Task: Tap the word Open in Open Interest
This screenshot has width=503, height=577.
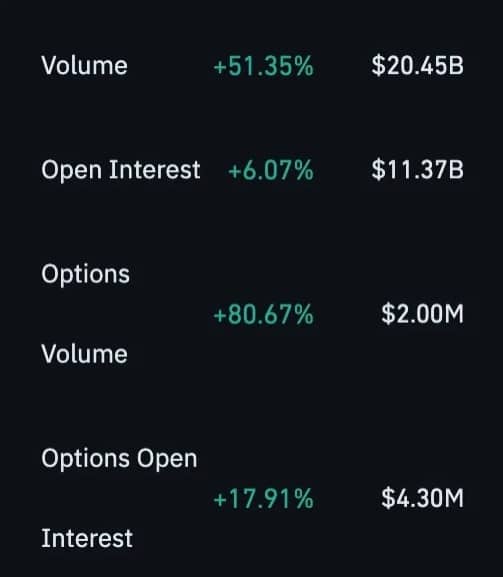Action: tap(71, 171)
